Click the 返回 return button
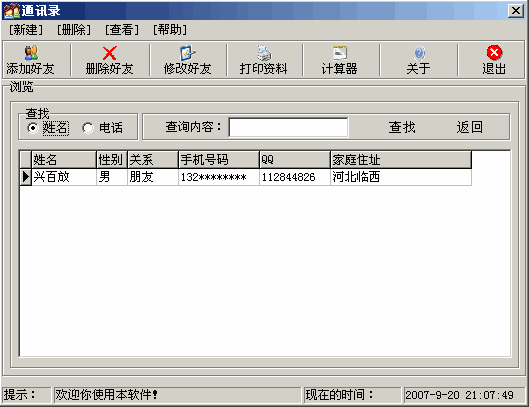Image resolution: width=529 pixels, height=407 pixels. pos(469,127)
